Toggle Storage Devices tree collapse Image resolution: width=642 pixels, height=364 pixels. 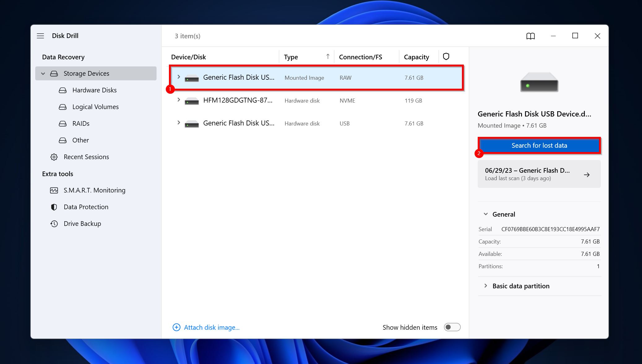coord(43,73)
